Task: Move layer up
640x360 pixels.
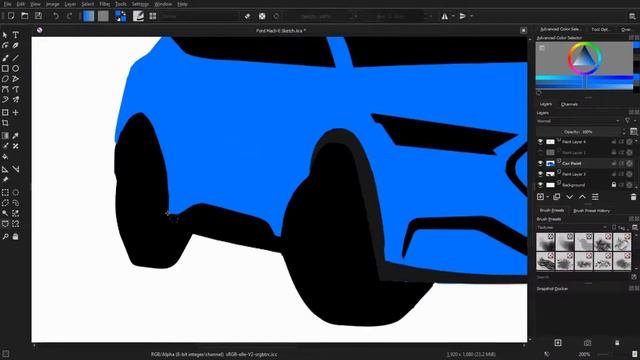Action: coord(582,197)
